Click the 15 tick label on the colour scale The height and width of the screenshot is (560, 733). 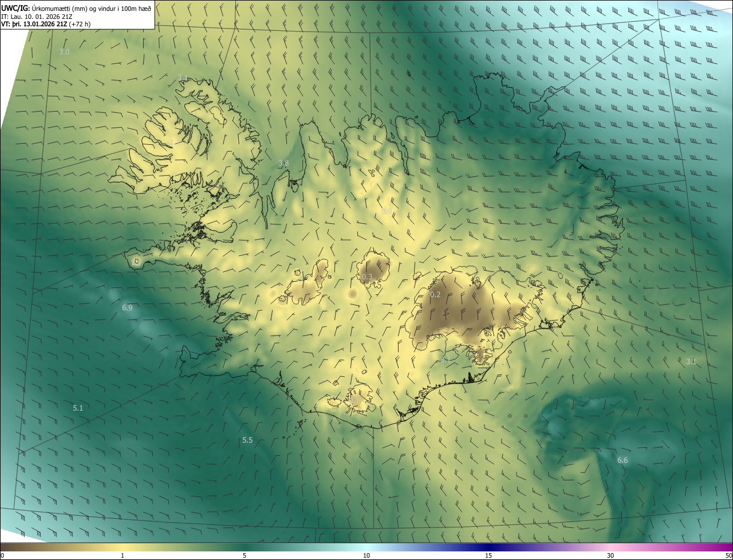[x=488, y=555]
